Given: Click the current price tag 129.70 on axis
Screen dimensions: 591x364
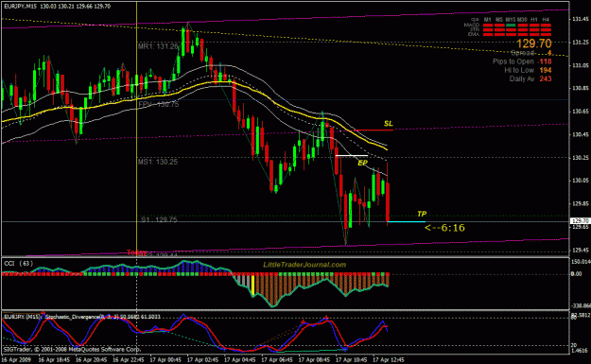Looking at the screenshot, I should [x=581, y=221].
